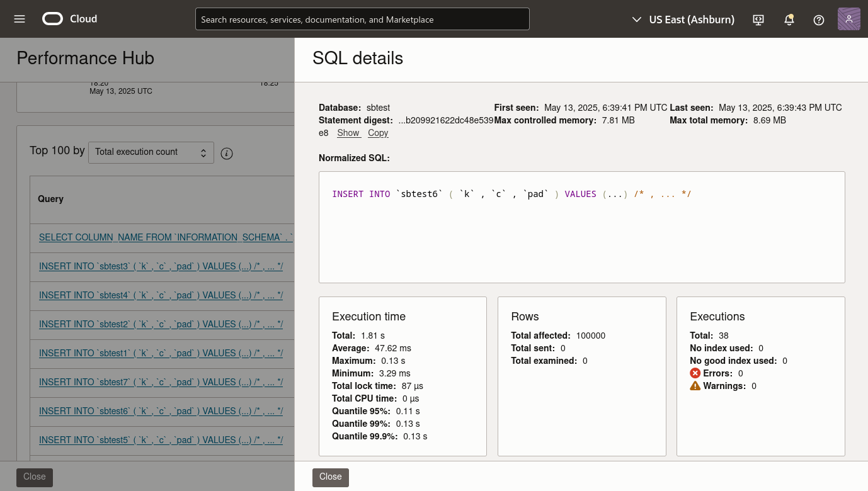The image size is (868, 491).
Task: Open the notifications bell
Action: click(x=789, y=20)
